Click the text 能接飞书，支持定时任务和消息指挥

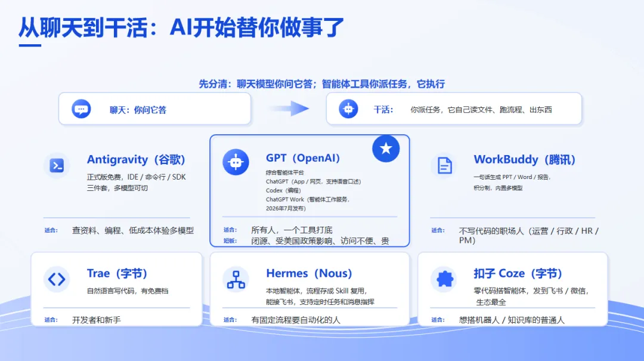320,302
